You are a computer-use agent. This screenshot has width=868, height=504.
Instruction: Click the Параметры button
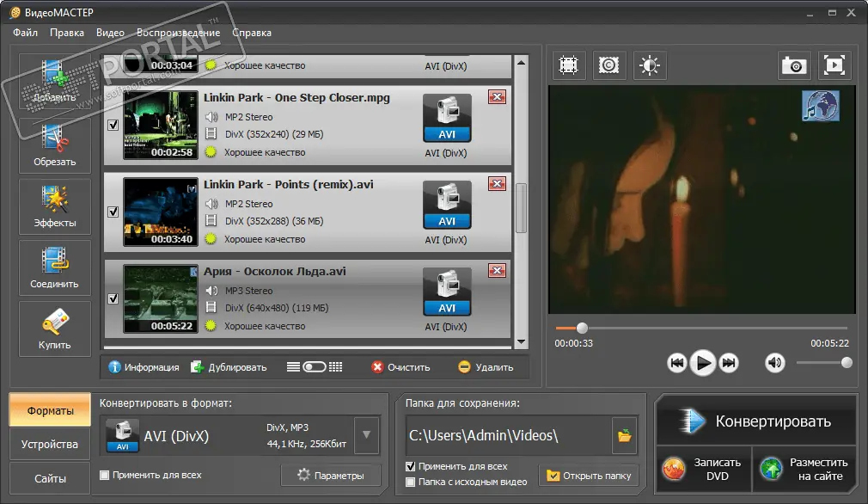click(x=330, y=476)
